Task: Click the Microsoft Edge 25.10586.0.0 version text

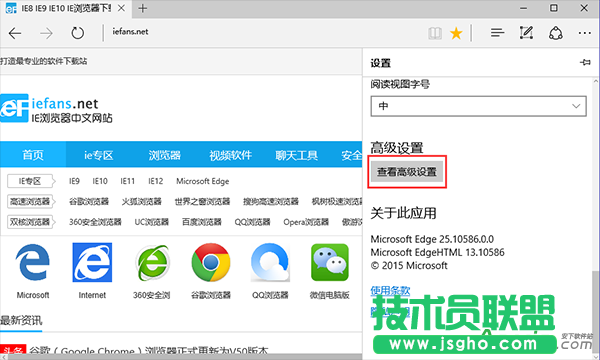Action: tap(432, 239)
